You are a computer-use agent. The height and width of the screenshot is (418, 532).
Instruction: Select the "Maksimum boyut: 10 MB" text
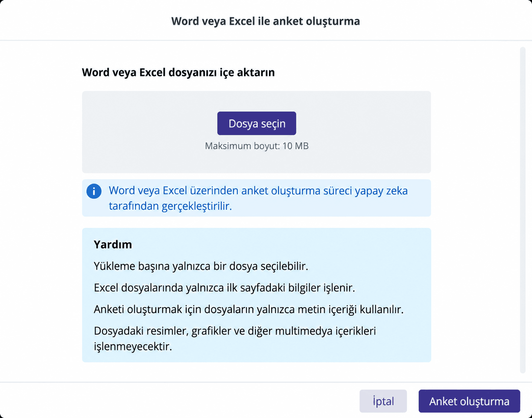pos(257,146)
